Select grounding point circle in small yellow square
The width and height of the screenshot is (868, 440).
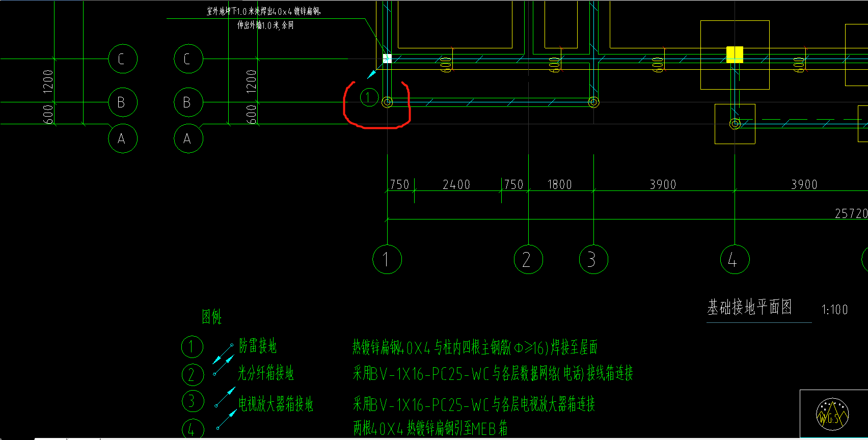[735, 124]
